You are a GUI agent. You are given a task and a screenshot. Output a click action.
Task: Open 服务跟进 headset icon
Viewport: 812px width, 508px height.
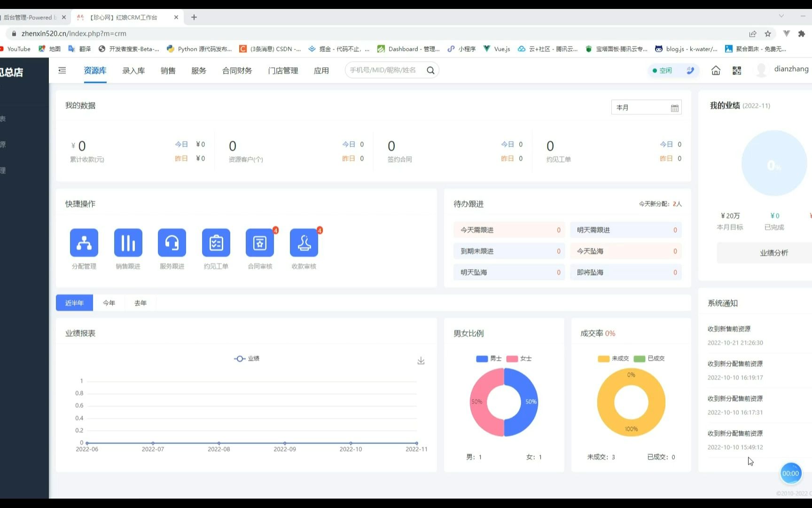point(172,243)
